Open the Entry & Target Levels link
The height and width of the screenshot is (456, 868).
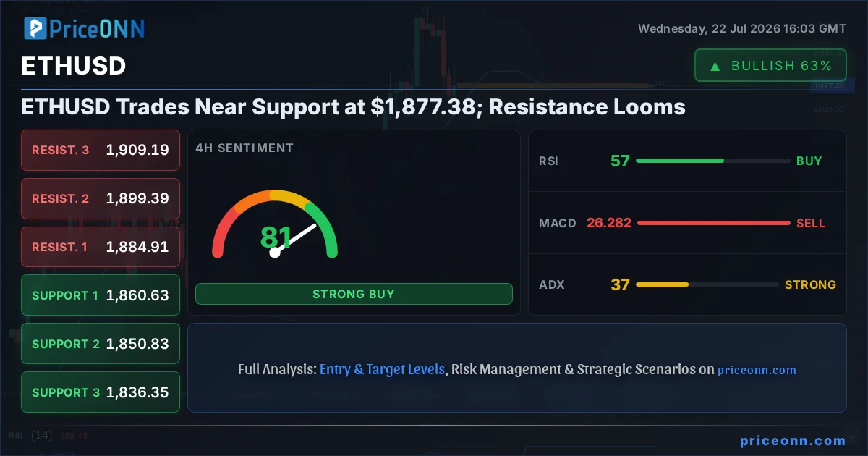[382, 369]
